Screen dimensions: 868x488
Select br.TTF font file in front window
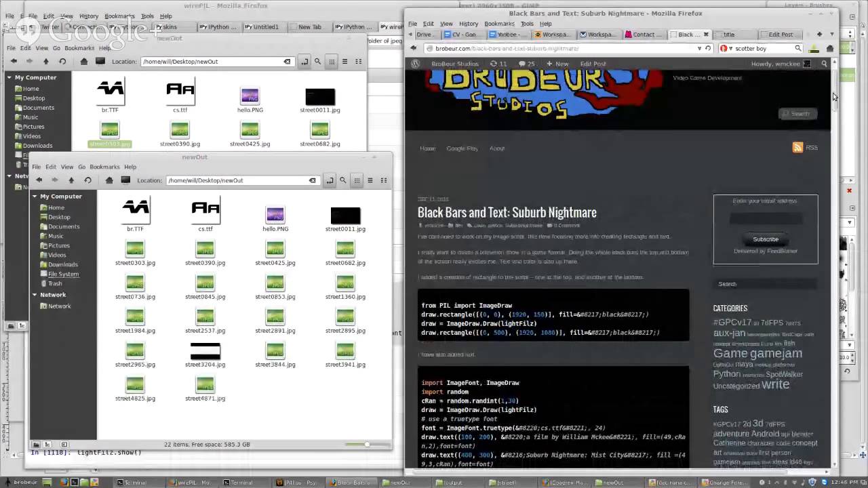(135, 215)
